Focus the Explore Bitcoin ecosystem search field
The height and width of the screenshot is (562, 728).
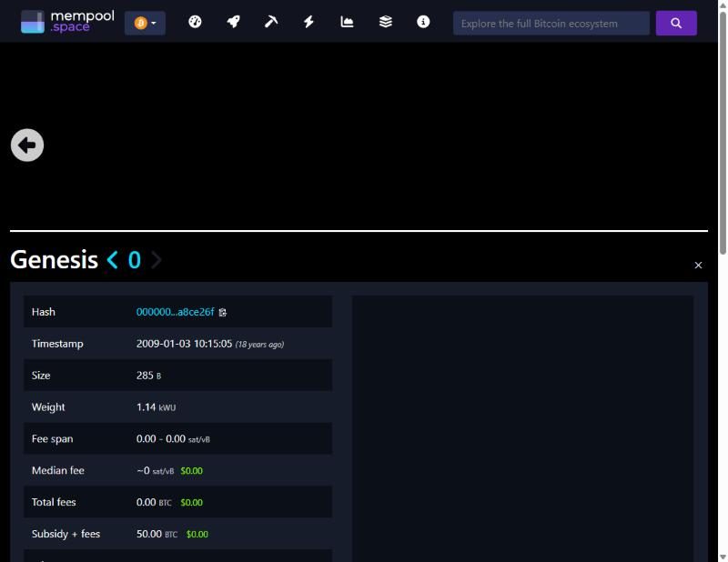pyautogui.click(x=551, y=24)
